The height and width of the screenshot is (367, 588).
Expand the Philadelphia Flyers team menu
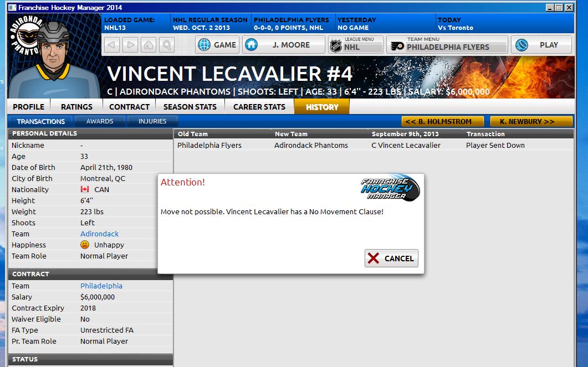click(447, 45)
